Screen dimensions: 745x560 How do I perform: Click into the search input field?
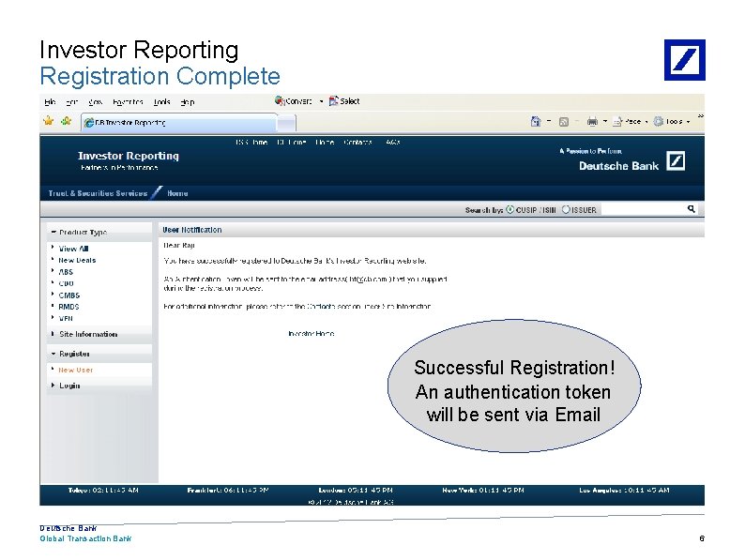[644, 209]
